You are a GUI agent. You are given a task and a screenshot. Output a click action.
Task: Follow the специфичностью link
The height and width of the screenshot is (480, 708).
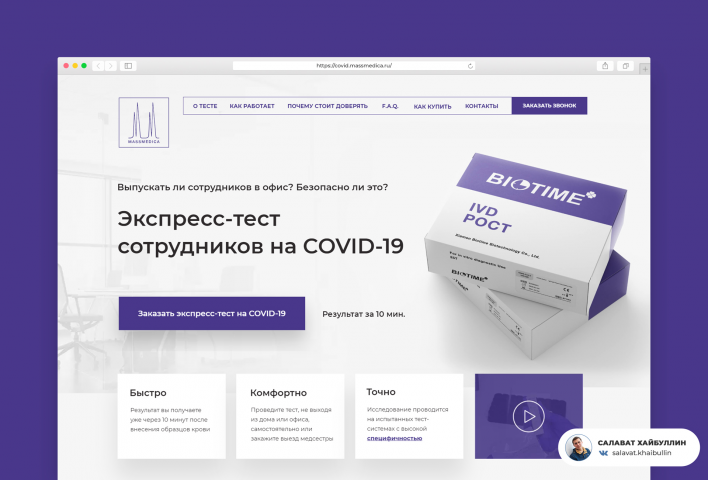[394, 438]
